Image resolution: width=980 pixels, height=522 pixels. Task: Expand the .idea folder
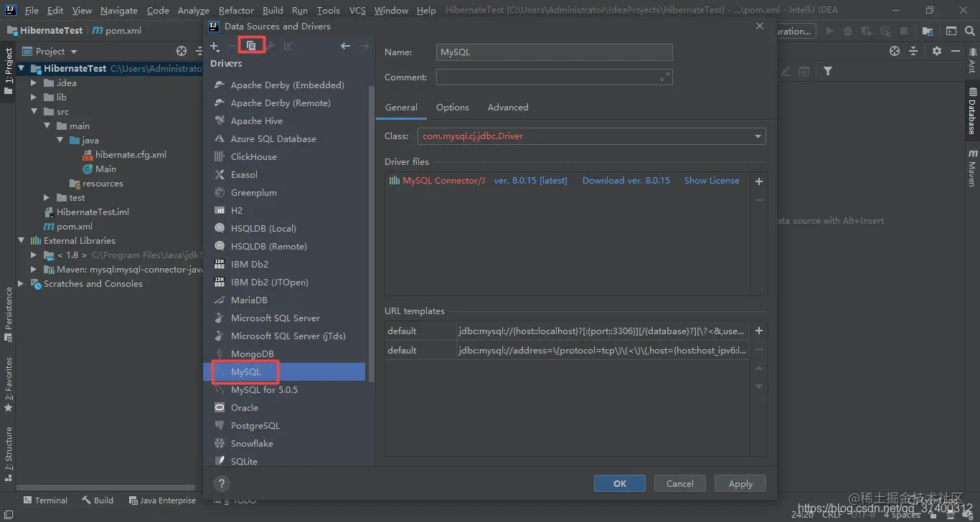click(34, 83)
